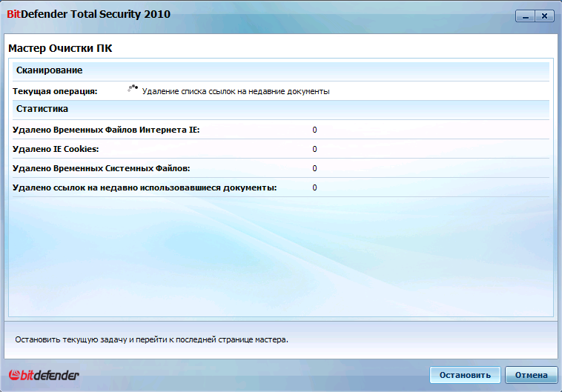The image size is (562, 392).
Task: Click the 0 value for Временных Файлов Интернета IE
Action: click(314, 130)
